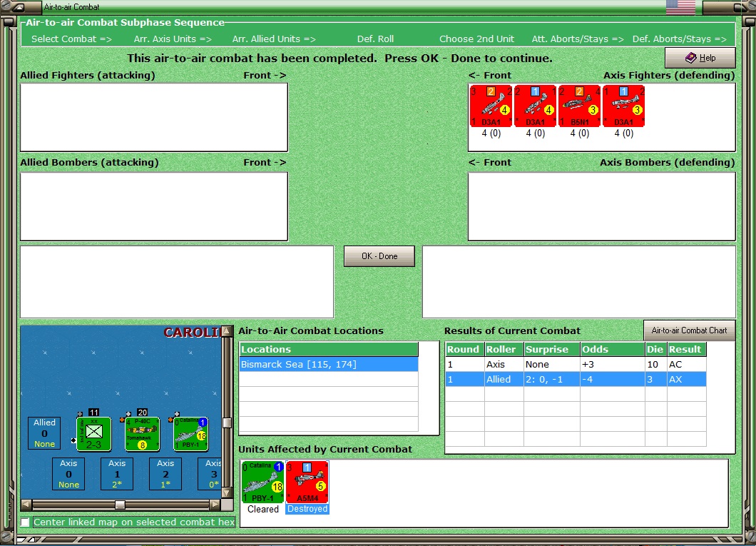Screen dimensions: 756x546
Task: Click the Surprise column header
Action: (551, 349)
